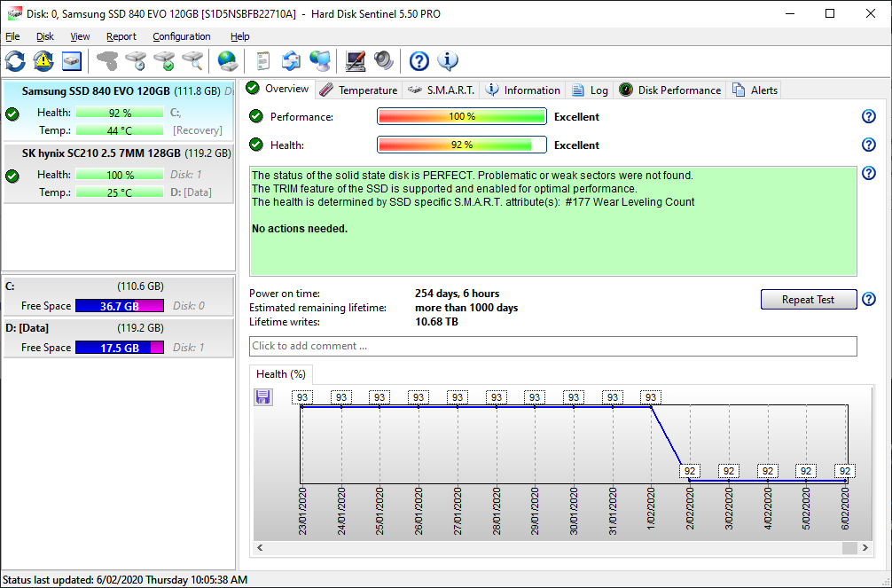This screenshot has width=892, height=588.
Task: Click the disk-with-green-checkmark test icon
Action: (x=164, y=61)
